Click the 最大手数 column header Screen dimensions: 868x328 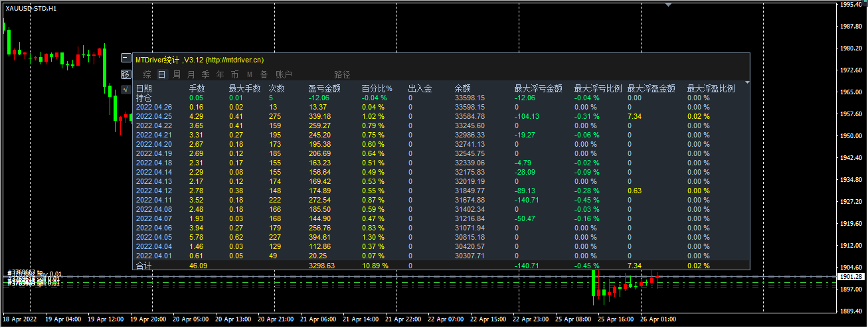(245, 88)
